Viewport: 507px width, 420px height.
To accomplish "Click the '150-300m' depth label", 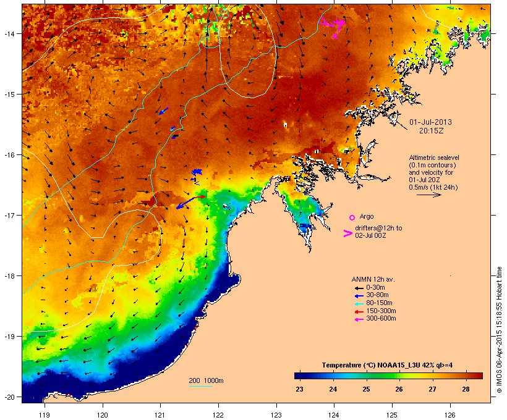I will pos(381,311).
